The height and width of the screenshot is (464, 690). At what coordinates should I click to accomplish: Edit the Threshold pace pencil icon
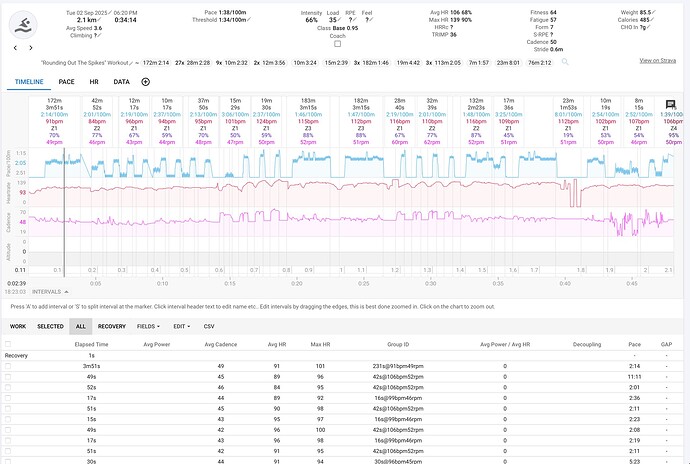point(249,20)
